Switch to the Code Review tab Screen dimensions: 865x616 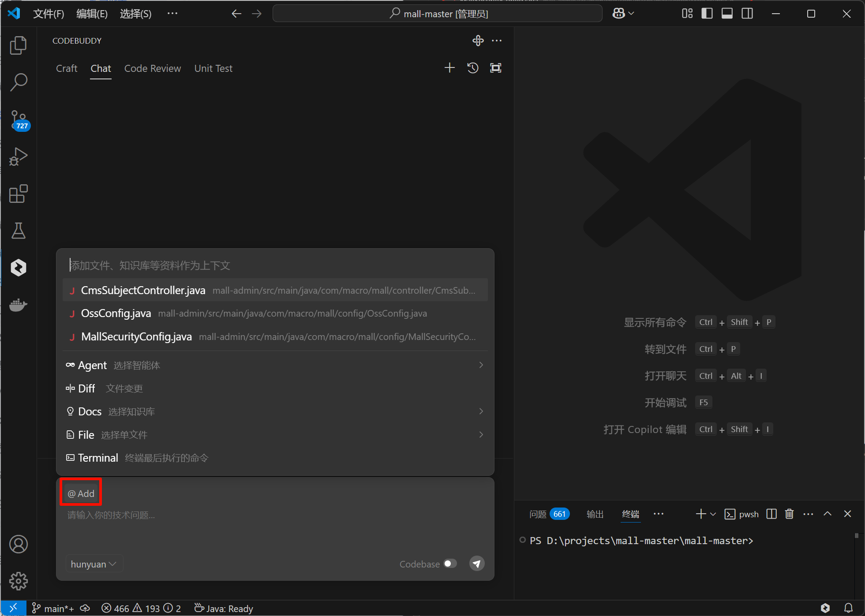[153, 68]
